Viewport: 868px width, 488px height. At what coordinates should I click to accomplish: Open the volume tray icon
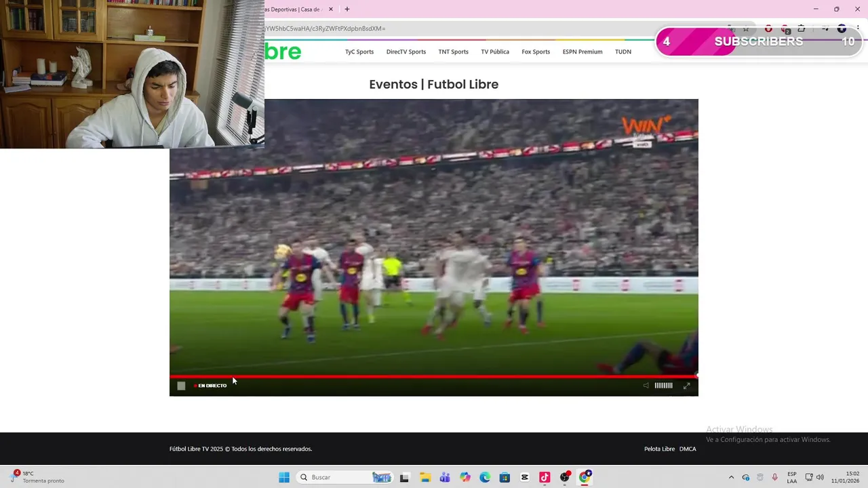(x=820, y=477)
